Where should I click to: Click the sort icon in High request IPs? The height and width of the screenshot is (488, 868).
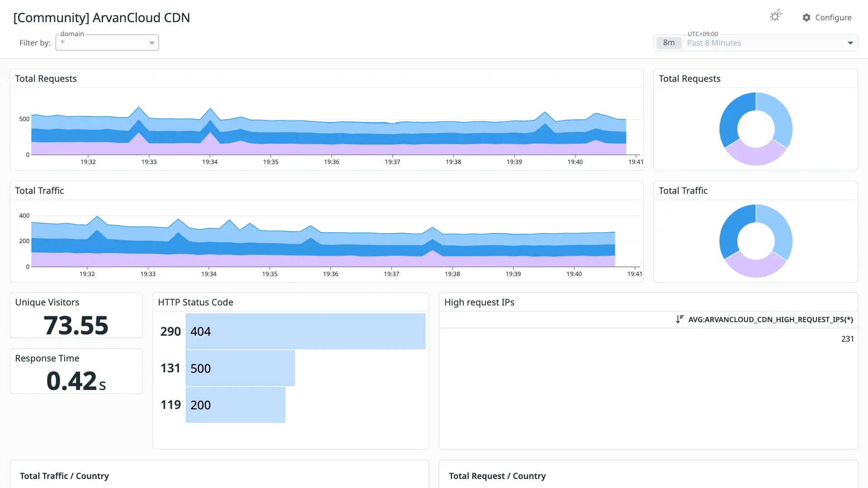(x=679, y=319)
